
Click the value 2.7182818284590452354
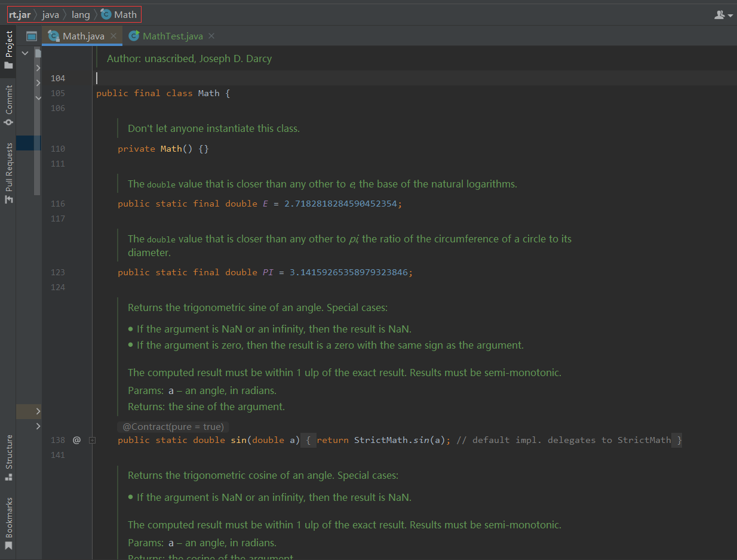[340, 204]
